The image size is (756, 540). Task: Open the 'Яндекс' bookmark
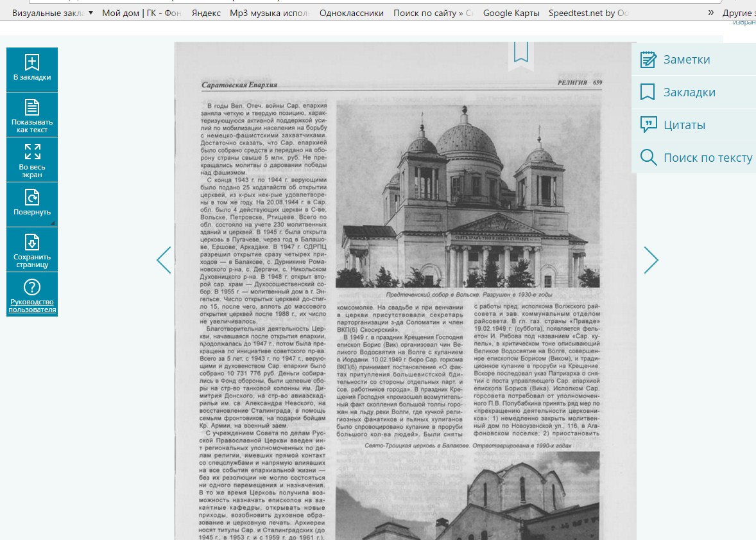click(206, 13)
